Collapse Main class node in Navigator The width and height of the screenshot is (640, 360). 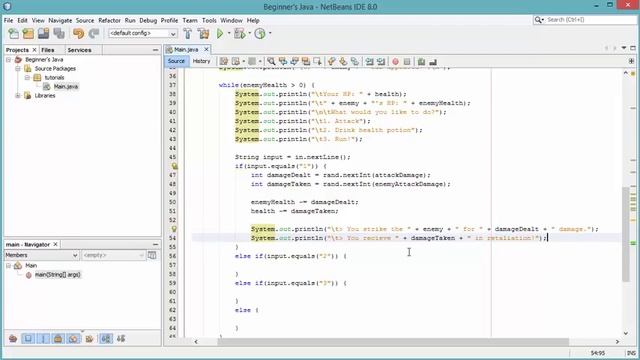(x=8, y=265)
